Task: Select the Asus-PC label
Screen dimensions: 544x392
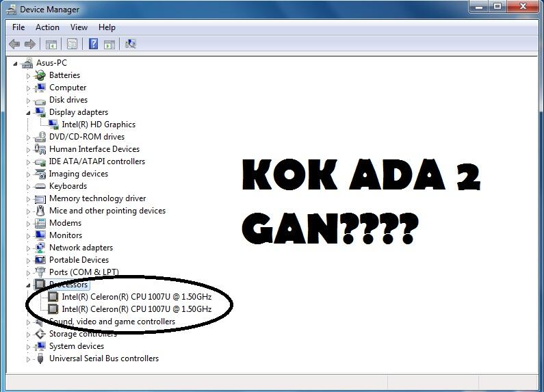Action: [51, 63]
